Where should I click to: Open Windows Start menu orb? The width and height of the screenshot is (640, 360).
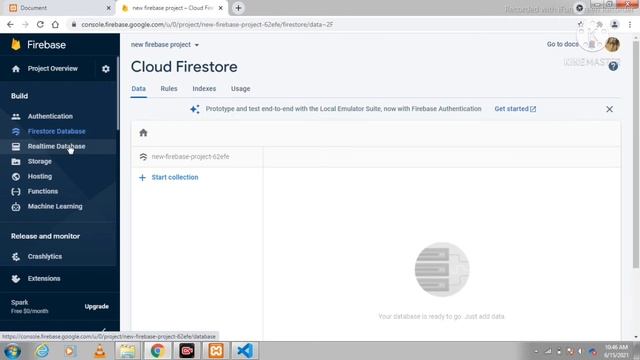(13, 351)
